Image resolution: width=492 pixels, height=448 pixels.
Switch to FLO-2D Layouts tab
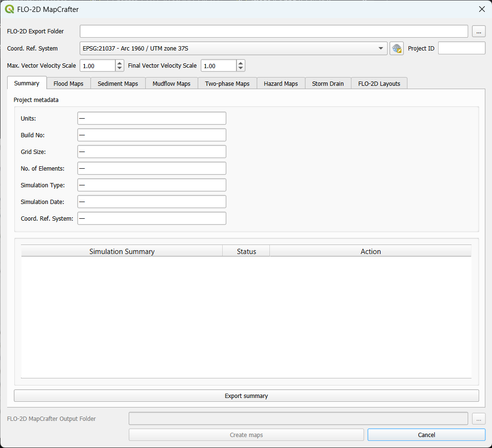pyautogui.click(x=379, y=83)
